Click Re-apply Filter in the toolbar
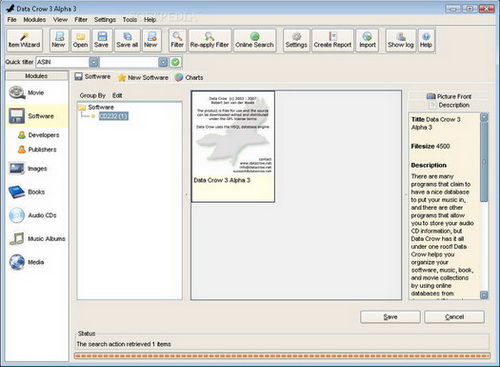Image resolution: width=500 pixels, height=367 pixels. 209,40
